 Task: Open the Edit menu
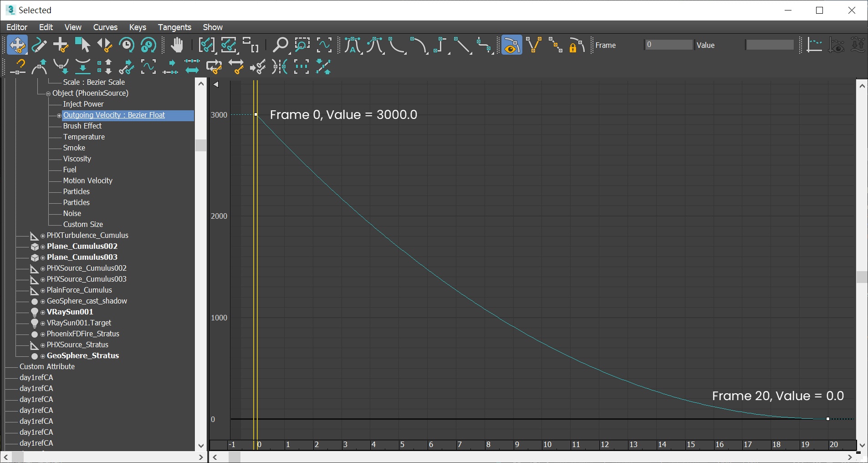46,27
